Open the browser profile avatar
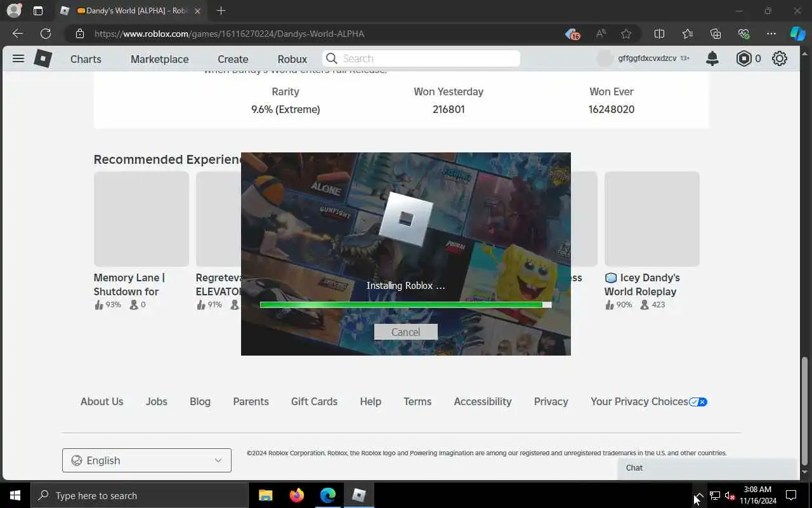Viewport: 812px width, 508px height. [x=14, y=11]
